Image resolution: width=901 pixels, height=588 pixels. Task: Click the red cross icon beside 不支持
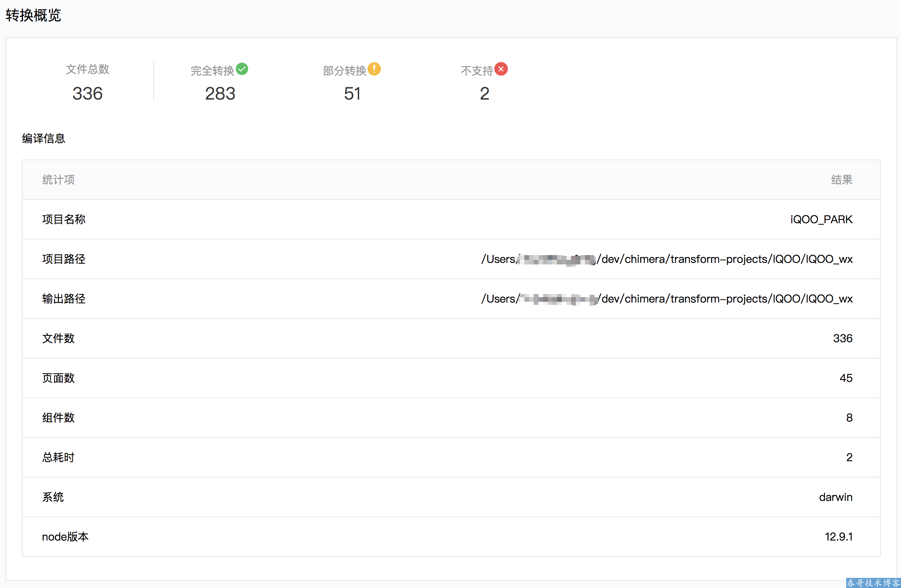(x=501, y=69)
